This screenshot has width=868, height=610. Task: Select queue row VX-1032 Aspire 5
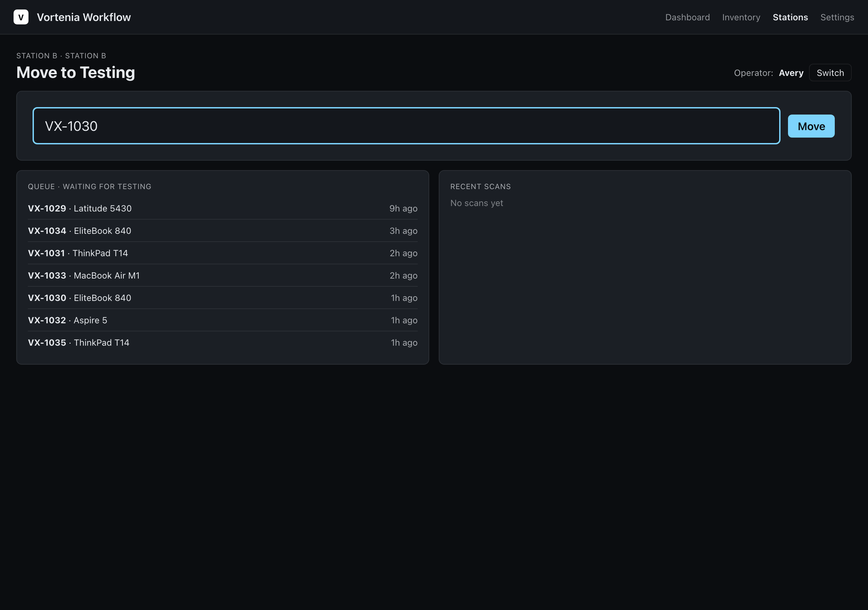click(x=223, y=320)
